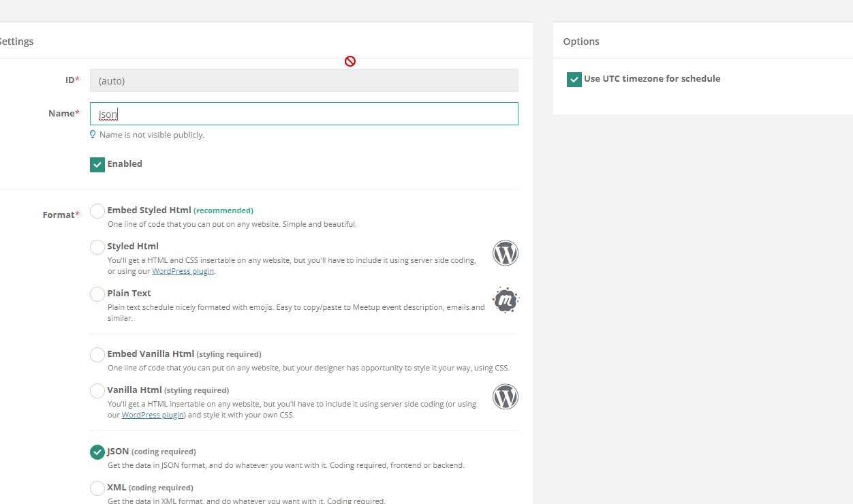This screenshot has width=853, height=504.
Task: Click the disabled ID field
Action: [304, 80]
